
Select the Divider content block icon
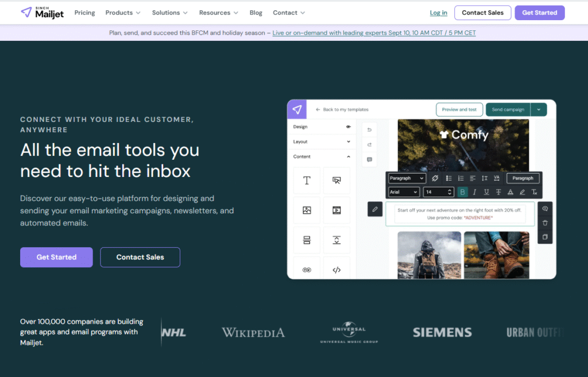(307, 240)
